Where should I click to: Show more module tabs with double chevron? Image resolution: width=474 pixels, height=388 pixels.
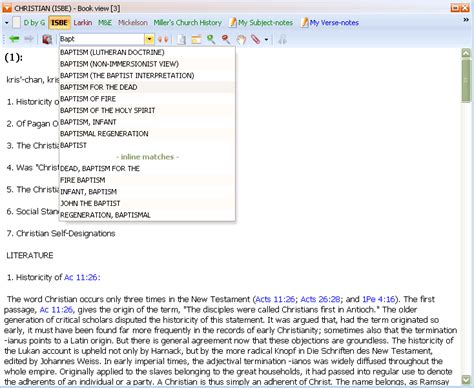click(466, 20)
